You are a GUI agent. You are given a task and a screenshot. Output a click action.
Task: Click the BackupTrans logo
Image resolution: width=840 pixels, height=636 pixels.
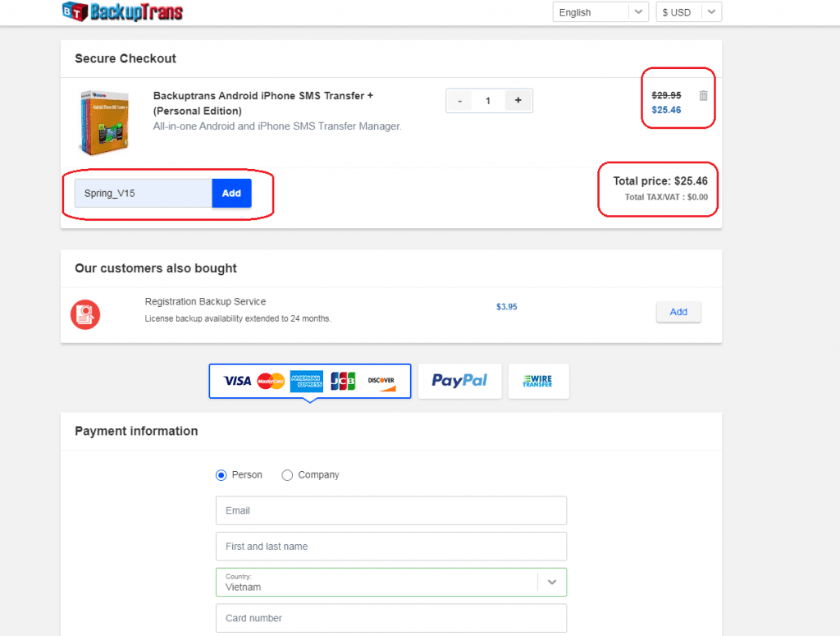[122, 11]
